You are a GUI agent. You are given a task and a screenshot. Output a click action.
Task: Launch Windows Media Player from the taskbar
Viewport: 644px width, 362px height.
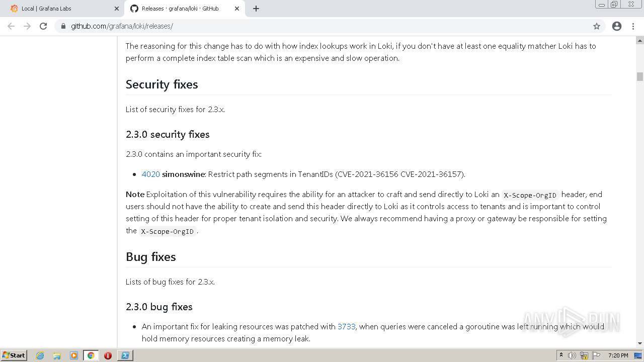[x=74, y=355]
